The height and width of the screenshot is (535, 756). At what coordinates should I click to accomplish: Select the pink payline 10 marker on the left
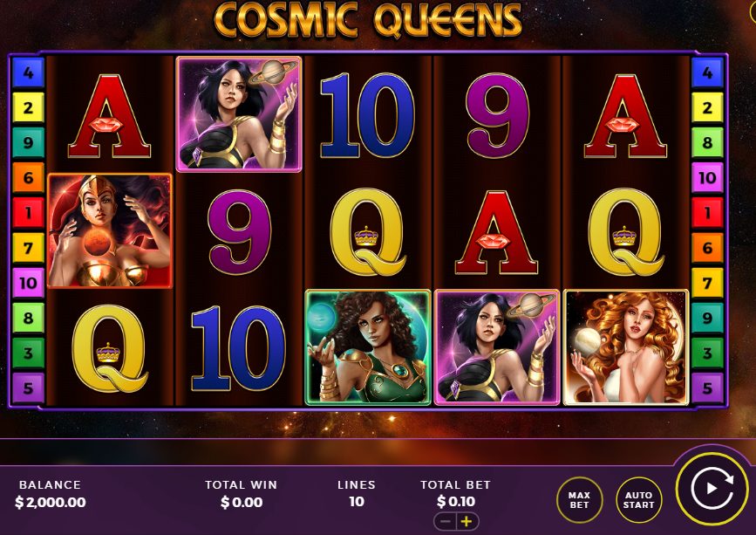pos(29,283)
